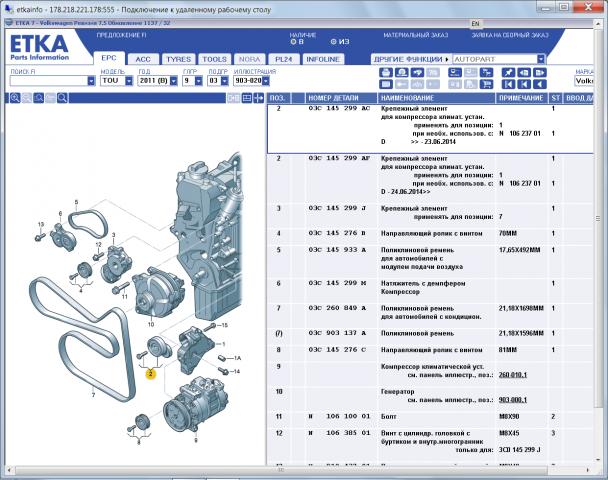Click the plain magnifier icon, last in the zoom bar
Image resolution: width=608 pixels, height=480 pixels.
point(62,98)
